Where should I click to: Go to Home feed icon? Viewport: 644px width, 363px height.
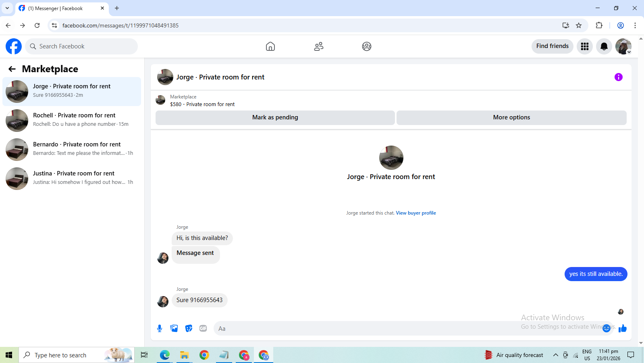270,46
